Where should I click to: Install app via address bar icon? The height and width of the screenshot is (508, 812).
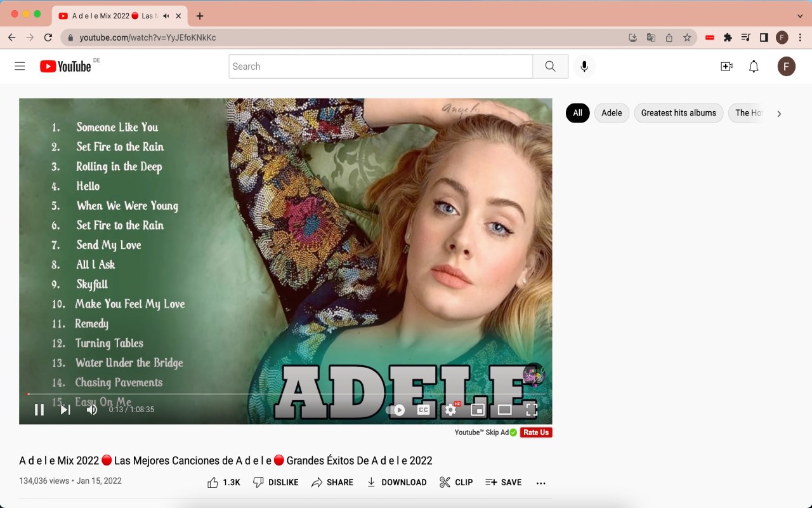point(632,37)
